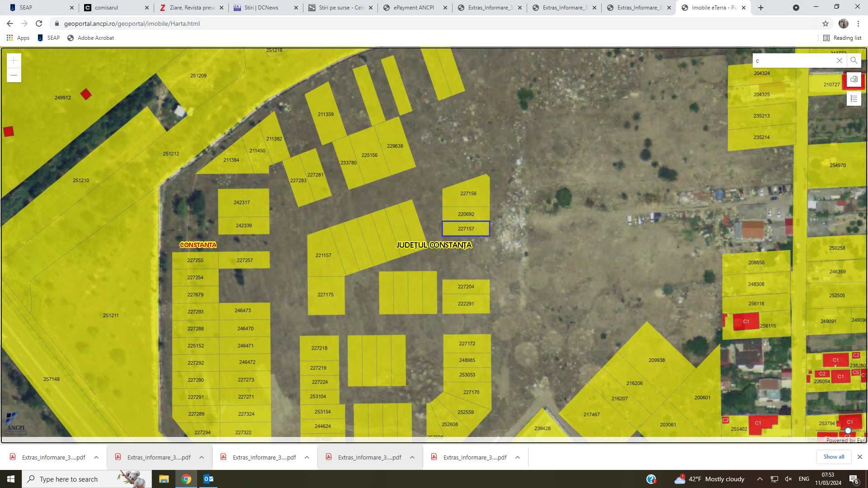Click into the map search box
This screenshot has height=488, width=868.
coord(793,61)
